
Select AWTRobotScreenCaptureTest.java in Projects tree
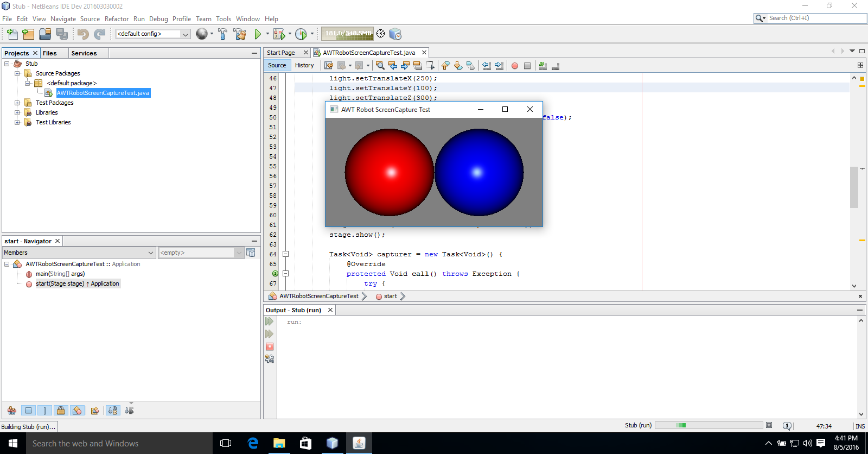(103, 93)
